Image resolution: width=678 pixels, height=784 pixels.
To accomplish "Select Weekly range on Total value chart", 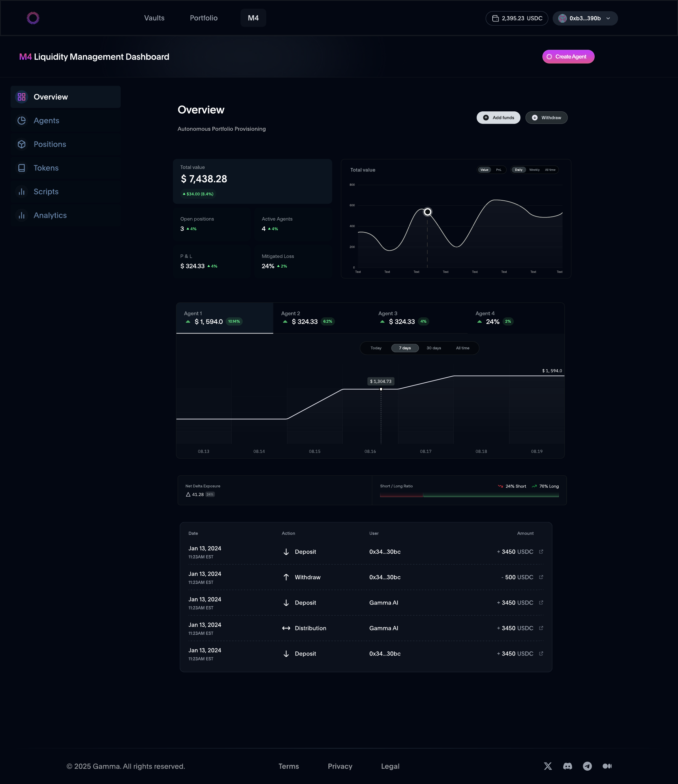I will tap(534, 170).
